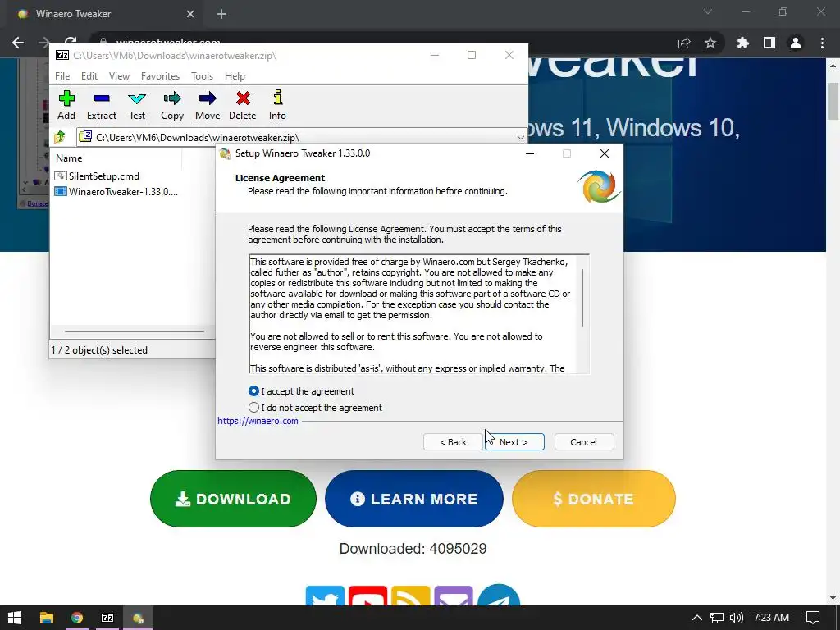
Task: Open File Explorer from the taskbar
Action: (x=47, y=618)
